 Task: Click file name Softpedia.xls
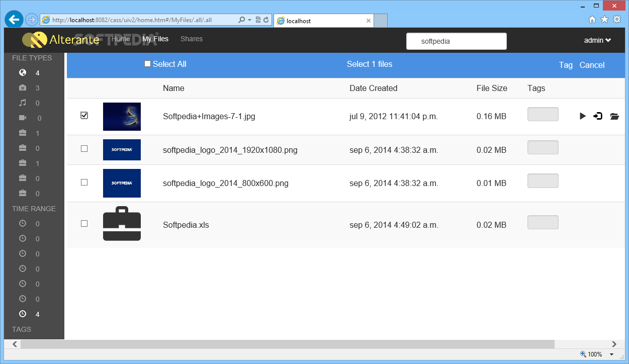tap(186, 225)
